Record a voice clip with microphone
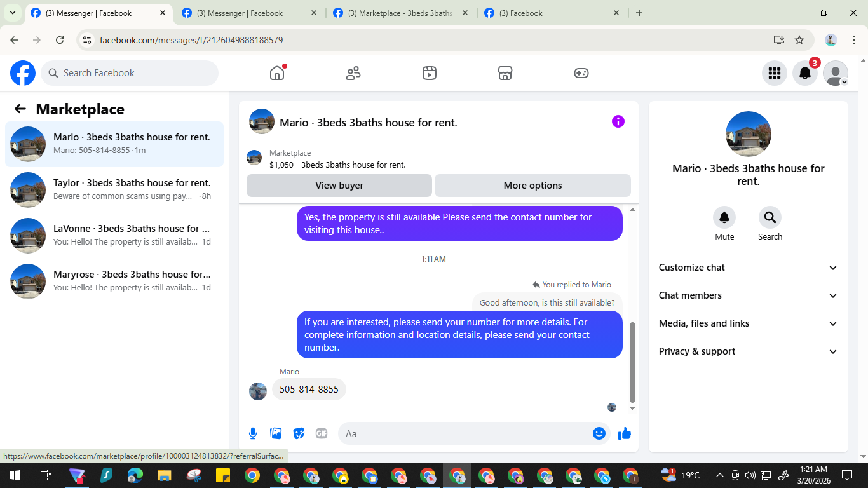 (x=253, y=433)
